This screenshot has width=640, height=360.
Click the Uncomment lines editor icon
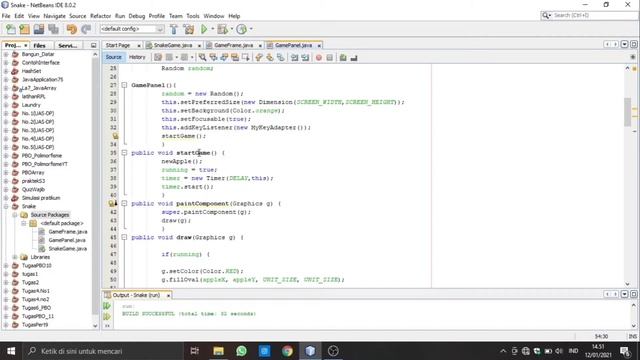(x=354, y=58)
